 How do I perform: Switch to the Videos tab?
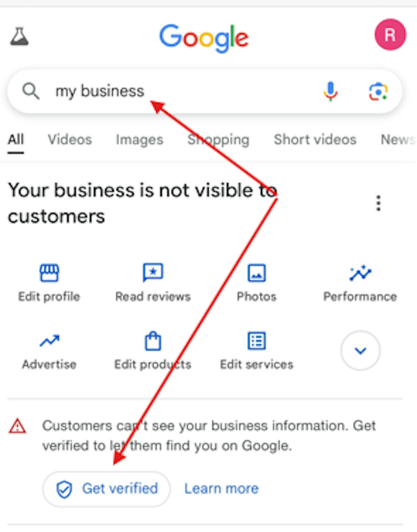click(70, 140)
